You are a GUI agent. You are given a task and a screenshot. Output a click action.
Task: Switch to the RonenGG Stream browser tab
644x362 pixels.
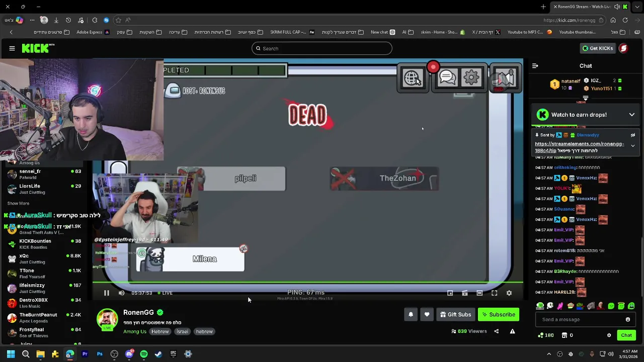click(590, 7)
